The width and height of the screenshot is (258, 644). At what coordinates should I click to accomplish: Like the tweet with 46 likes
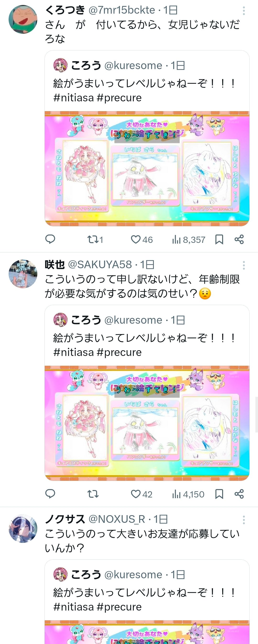pos(142,240)
